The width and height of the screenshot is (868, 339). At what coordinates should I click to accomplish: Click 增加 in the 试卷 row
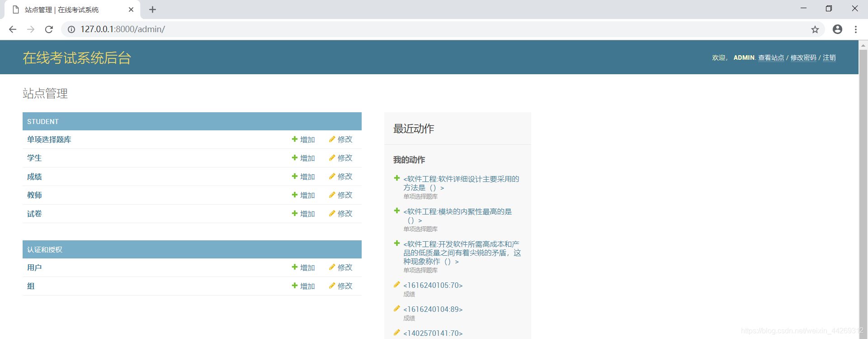click(x=303, y=214)
